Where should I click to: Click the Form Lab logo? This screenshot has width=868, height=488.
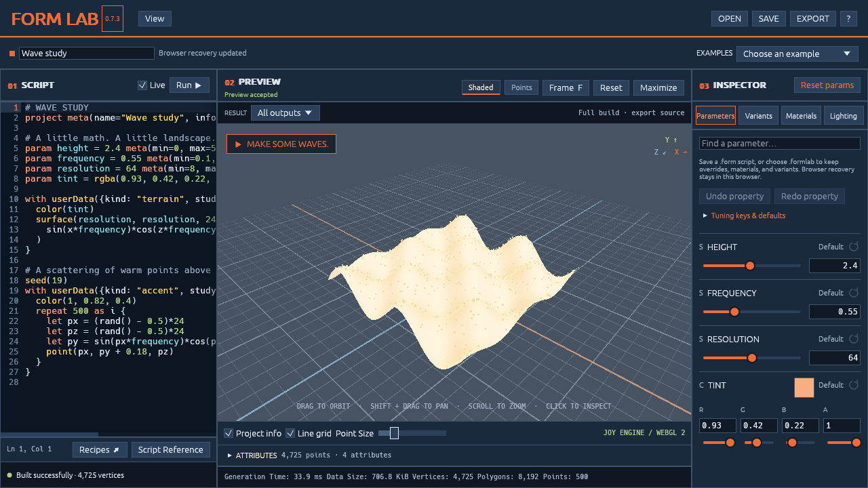click(x=55, y=19)
